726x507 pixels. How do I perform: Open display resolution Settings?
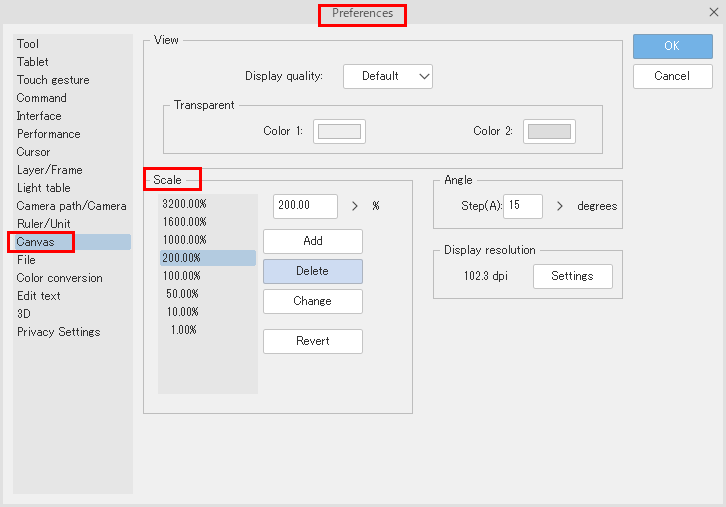tap(572, 276)
